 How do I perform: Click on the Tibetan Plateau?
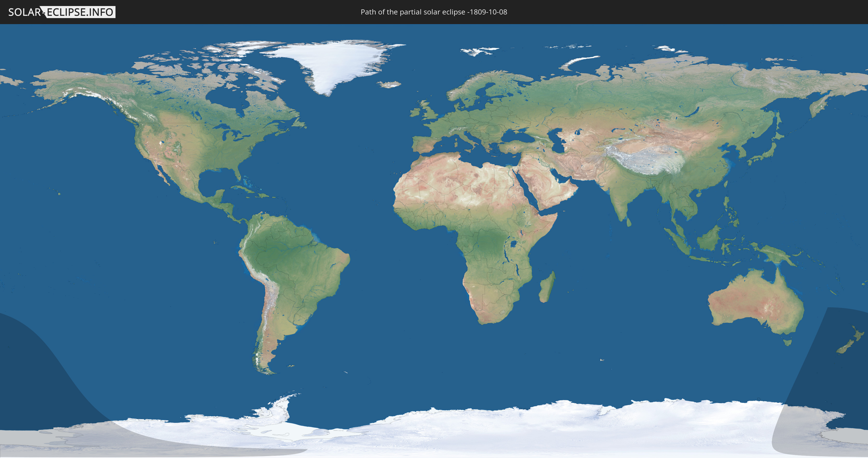[x=647, y=160]
